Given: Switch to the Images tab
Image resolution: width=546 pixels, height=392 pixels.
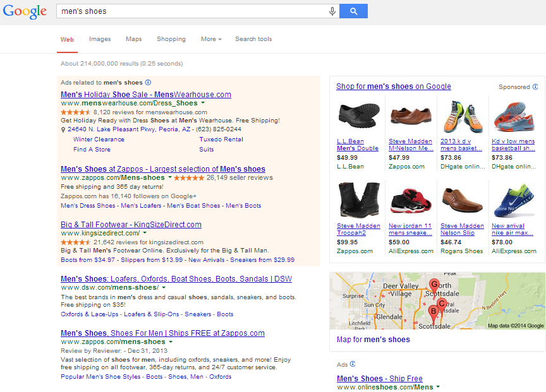Looking at the screenshot, I should 100,39.
